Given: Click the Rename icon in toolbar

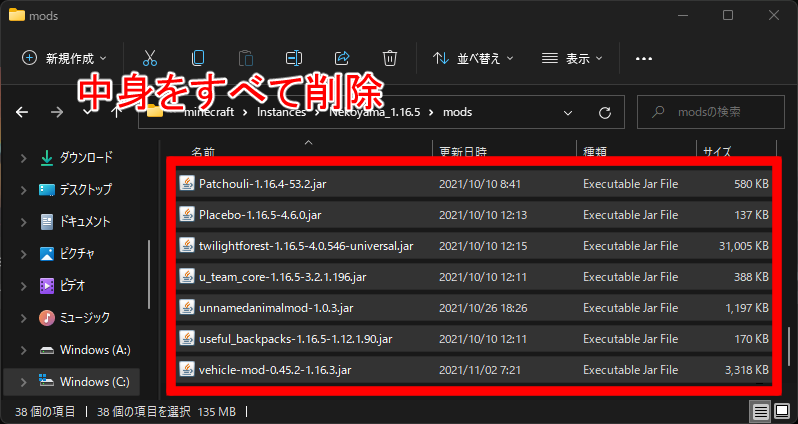Looking at the screenshot, I should point(294,59).
